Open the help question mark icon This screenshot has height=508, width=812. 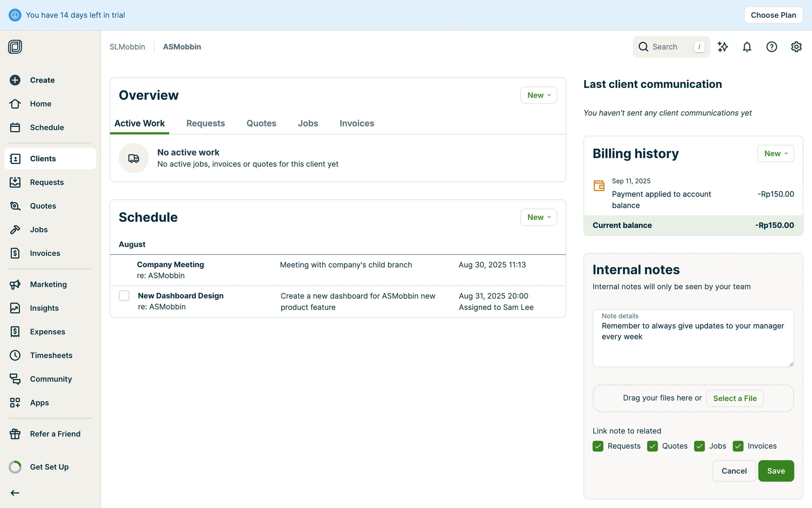[771, 47]
